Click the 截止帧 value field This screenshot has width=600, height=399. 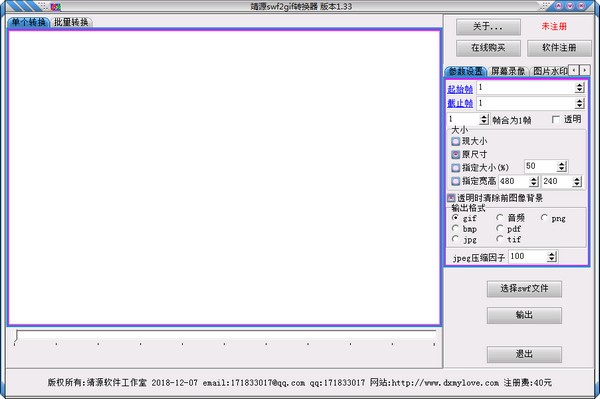525,103
